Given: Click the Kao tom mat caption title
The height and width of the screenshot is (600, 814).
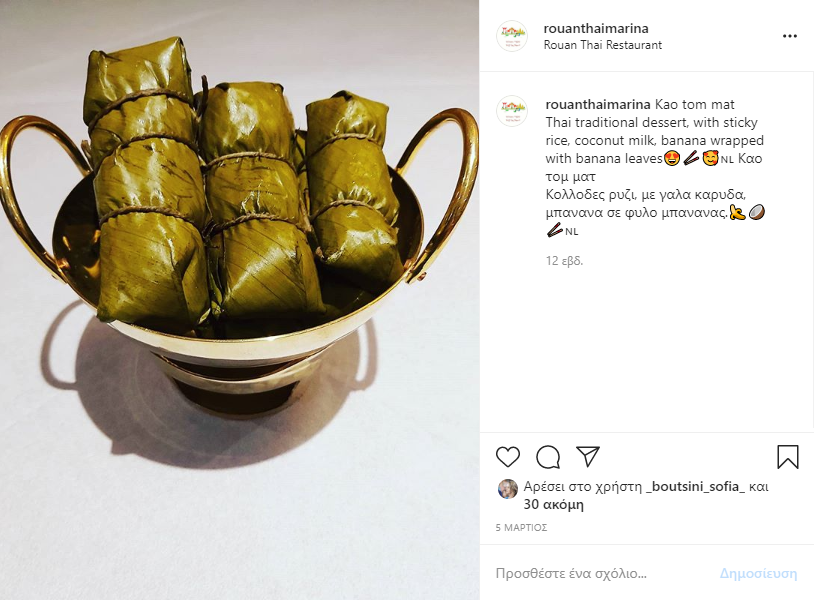Looking at the screenshot, I should point(695,104).
